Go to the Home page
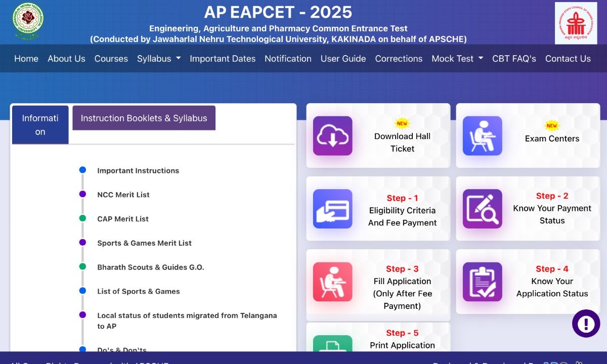This screenshot has height=364, width=607. pyautogui.click(x=26, y=59)
